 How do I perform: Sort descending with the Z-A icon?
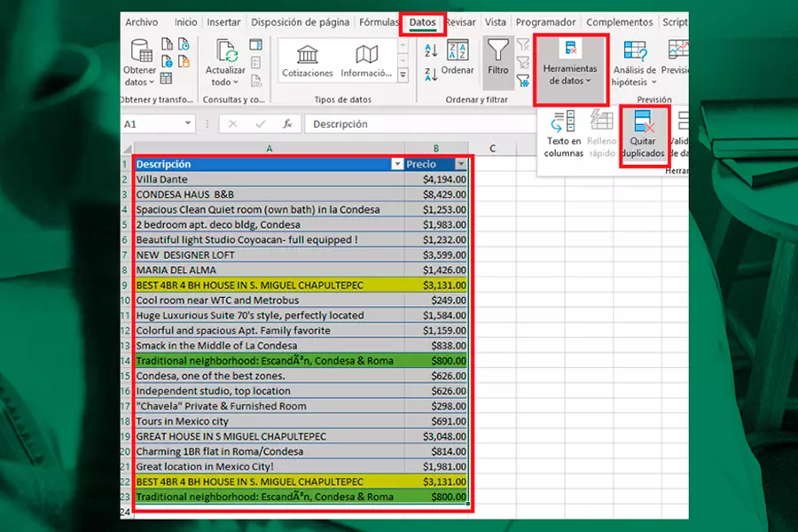click(x=431, y=74)
